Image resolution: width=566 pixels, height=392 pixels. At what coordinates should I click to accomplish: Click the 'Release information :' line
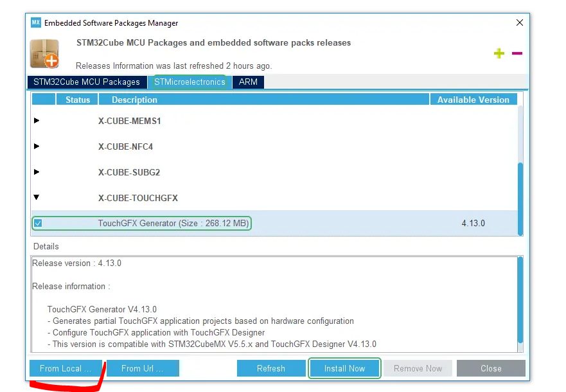tap(71, 286)
